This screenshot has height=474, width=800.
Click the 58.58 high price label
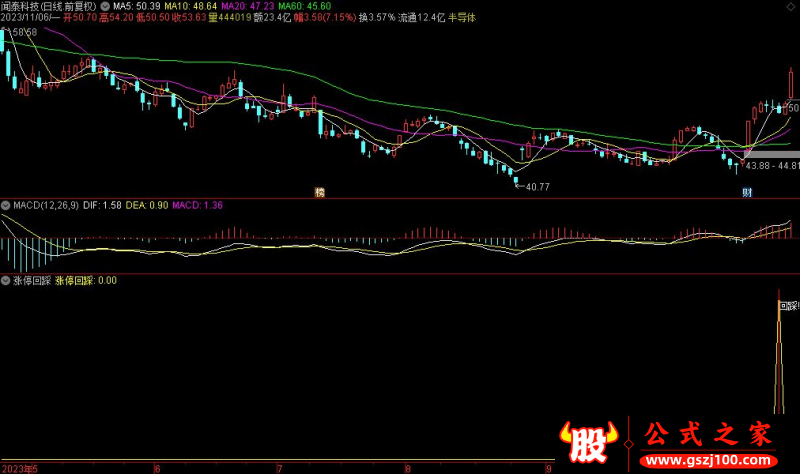[25, 32]
